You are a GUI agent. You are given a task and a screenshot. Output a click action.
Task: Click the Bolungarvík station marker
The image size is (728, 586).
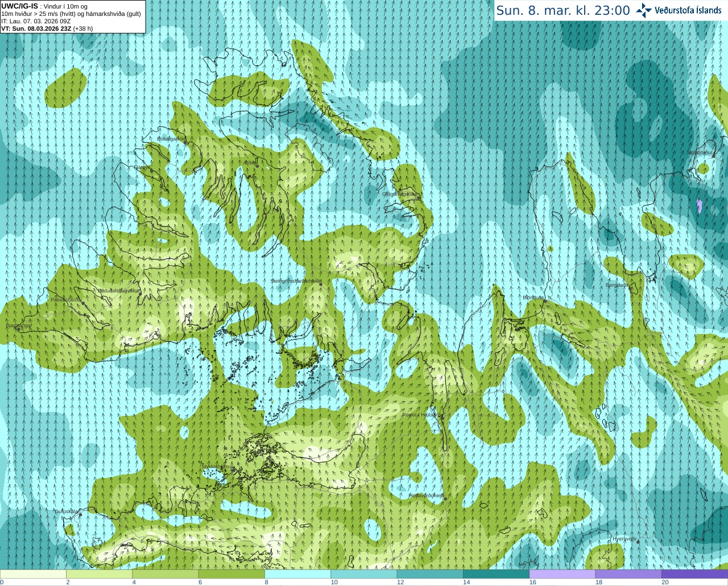[186, 143]
